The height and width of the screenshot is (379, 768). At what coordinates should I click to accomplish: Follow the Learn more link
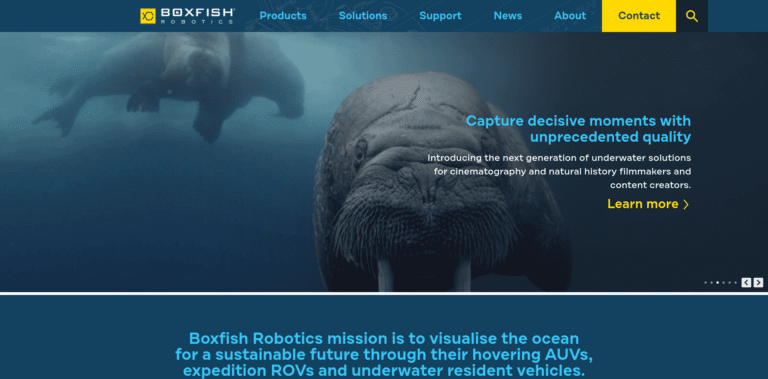click(x=648, y=204)
